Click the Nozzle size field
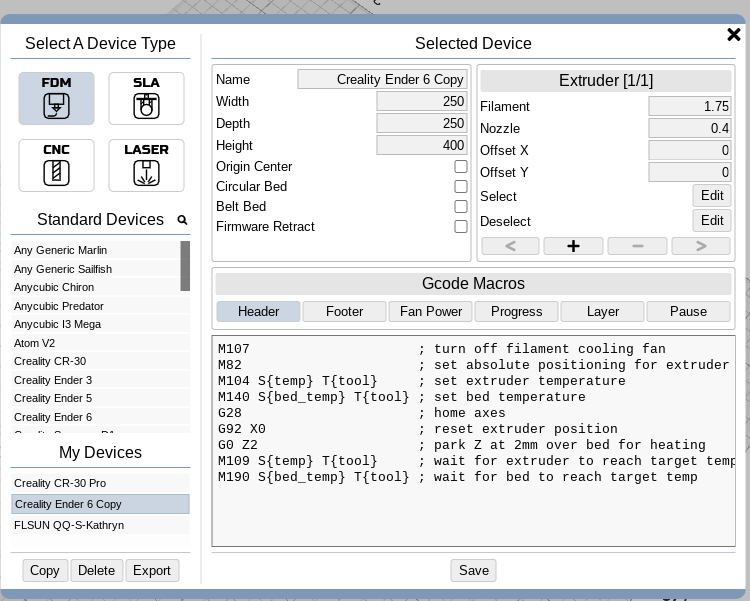The height and width of the screenshot is (601, 750). pyautogui.click(x=690, y=128)
